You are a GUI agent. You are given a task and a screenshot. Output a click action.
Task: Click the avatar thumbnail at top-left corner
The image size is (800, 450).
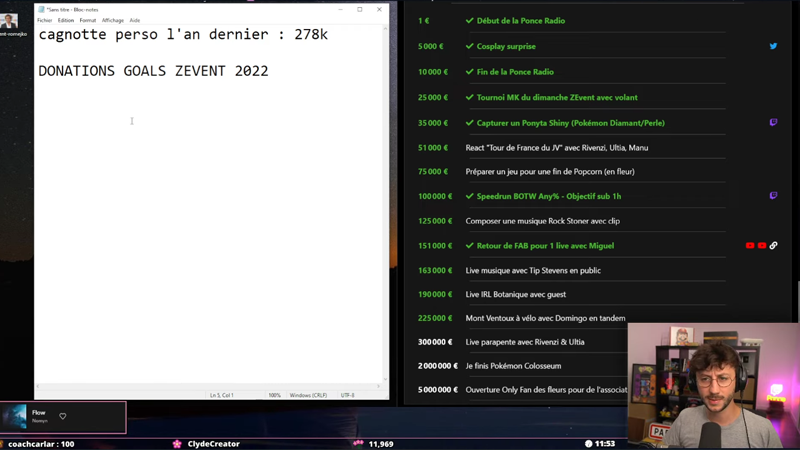point(9,21)
